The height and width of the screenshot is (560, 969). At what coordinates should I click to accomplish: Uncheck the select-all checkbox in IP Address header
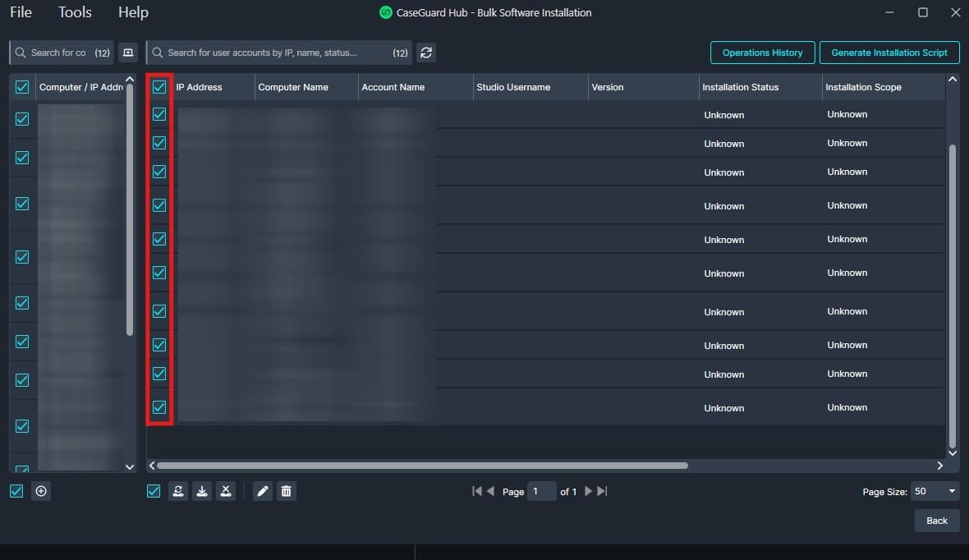point(159,87)
